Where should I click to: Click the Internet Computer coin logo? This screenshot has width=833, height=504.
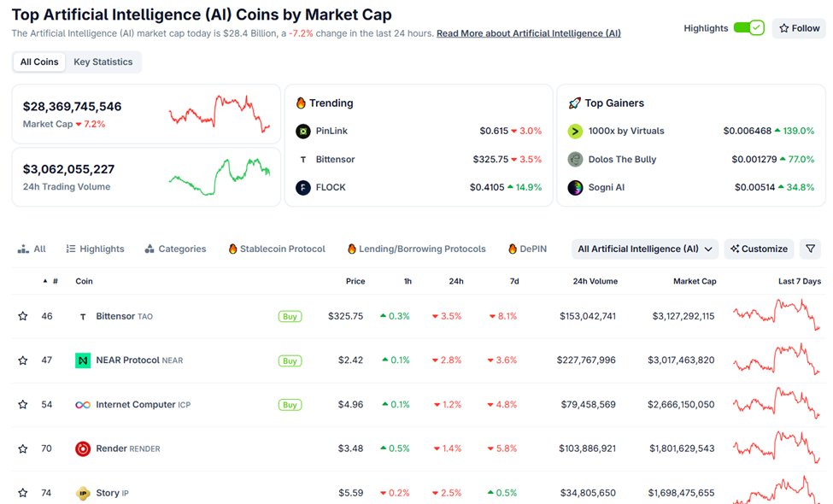[83, 404]
